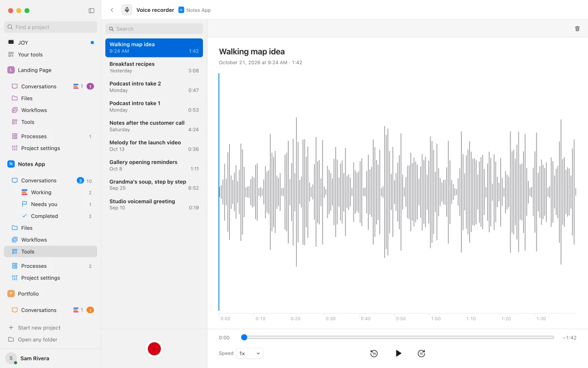Go back with the chevron arrow
Screen dimensions: 588x368
112,10
